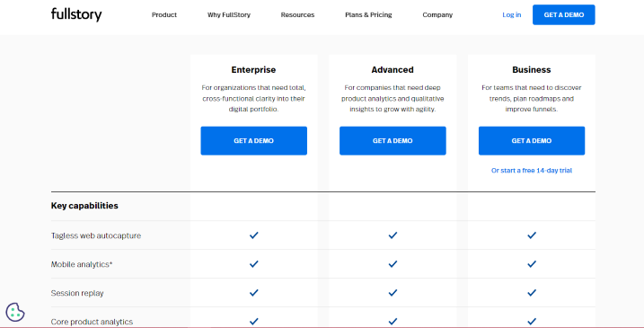Viewport: 644px width, 328px height.
Task: Click the Mobile analytics* label
Action: pos(82,264)
